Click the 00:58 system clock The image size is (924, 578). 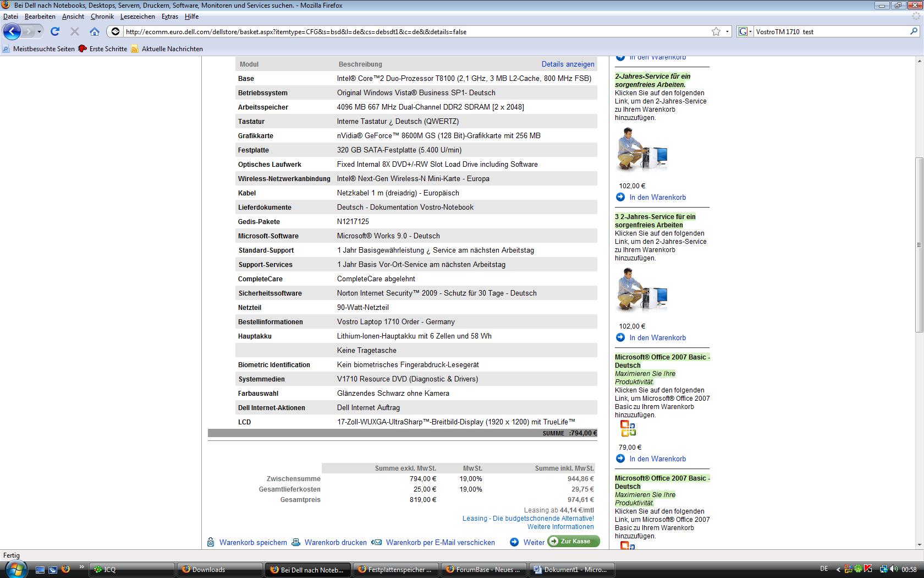tap(909, 569)
